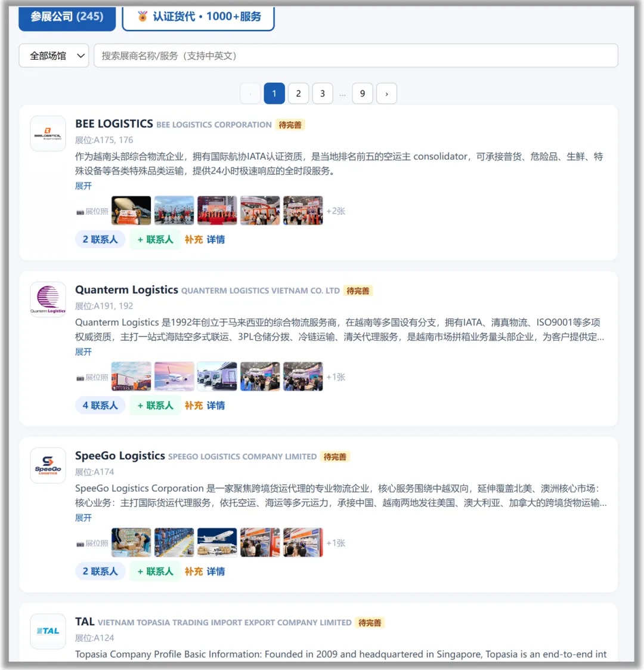Image resolution: width=644 pixels, height=670 pixels.
Task: Open SpeeGo fourth booth photo
Action: tap(260, 543)
